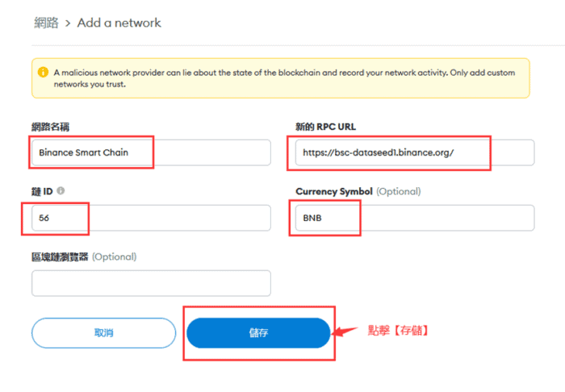
Task: Click the info icon beside 鏈 ID
Action: (61, 191)
